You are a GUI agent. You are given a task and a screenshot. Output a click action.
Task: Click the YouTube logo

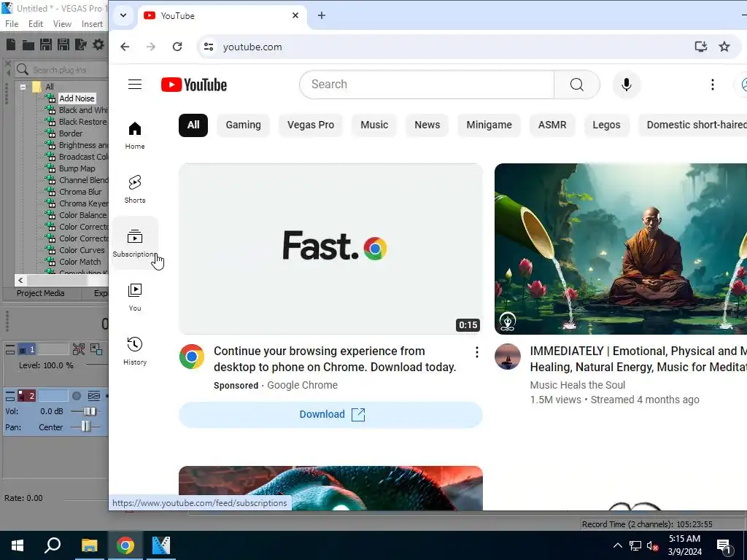[x=194, y=85]
